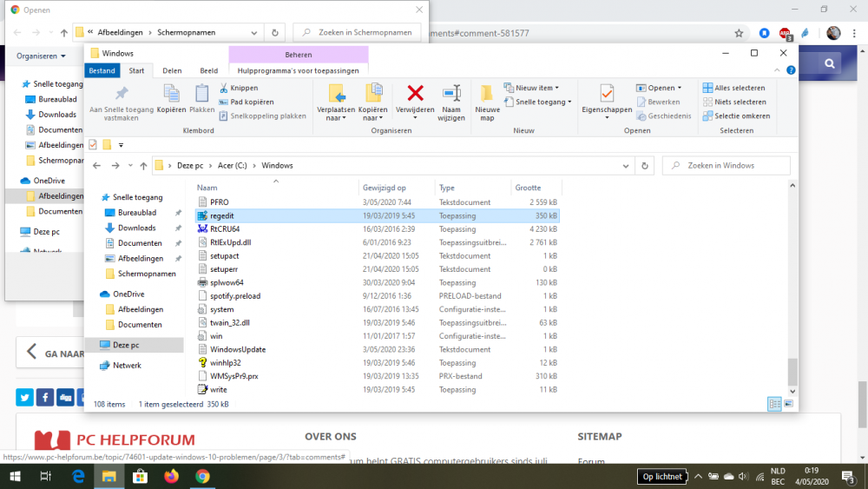Click the red X Verwijderen icon
This screenshot has width=868, height=489.
[x=415, y=94]
